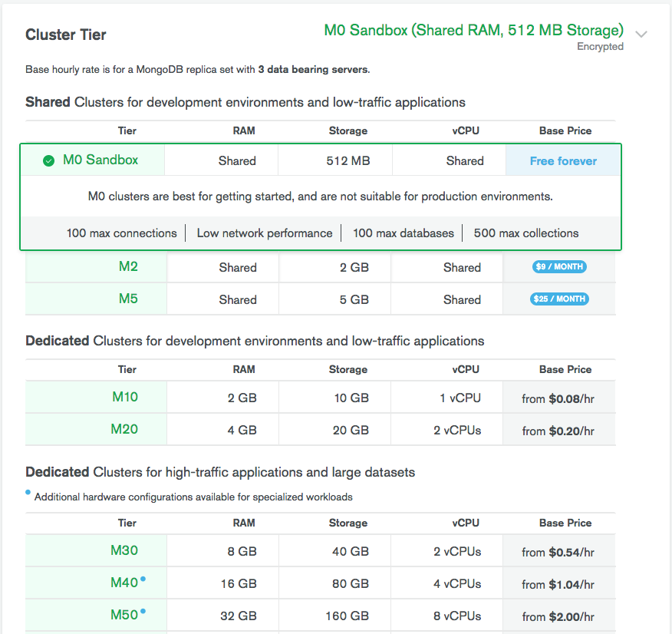The width and height of the screenshot is (672, 634).
Task: Click the Free forever price cell
Action: tap(563, 160)
